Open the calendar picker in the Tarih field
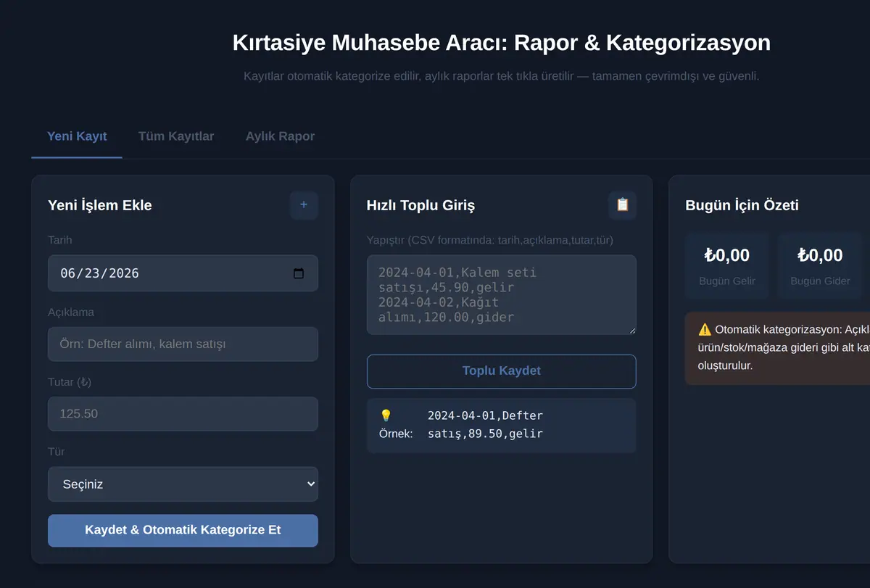The width and height of the screenshot is (870, 588). (x=298, y=273)
